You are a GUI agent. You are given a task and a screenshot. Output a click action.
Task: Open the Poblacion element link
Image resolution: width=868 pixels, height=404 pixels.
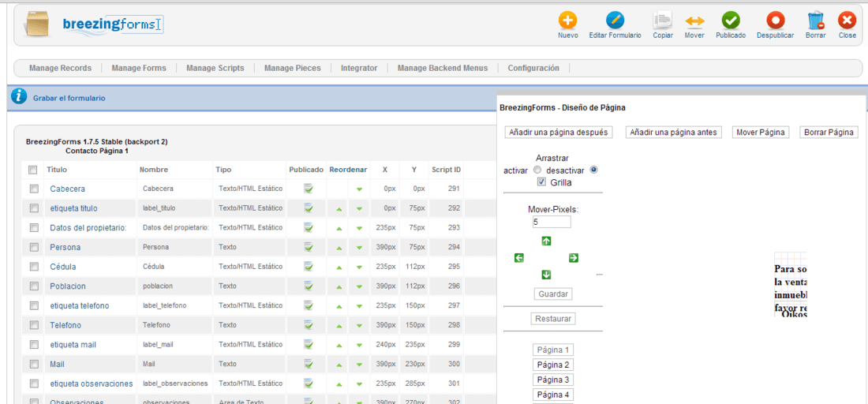[68, 286]
